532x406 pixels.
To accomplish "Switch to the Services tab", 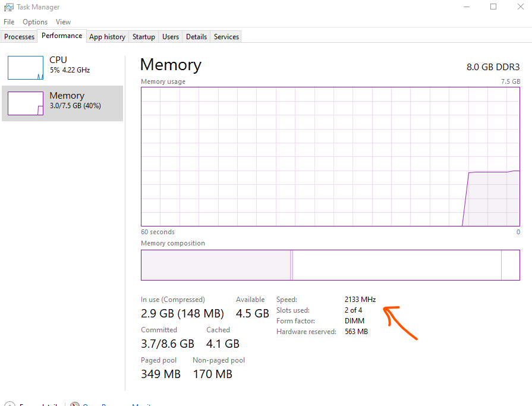I will 226,37.
